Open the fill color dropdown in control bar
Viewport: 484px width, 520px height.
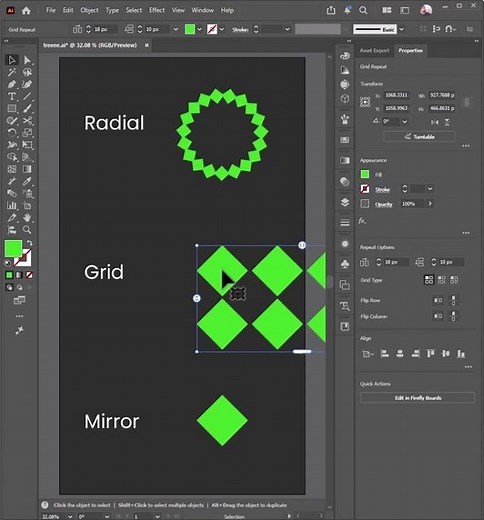[x=199, y=29]
